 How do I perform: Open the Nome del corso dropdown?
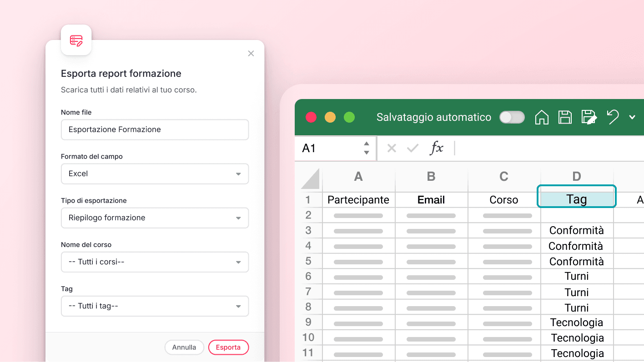click(x=155, y=262)
